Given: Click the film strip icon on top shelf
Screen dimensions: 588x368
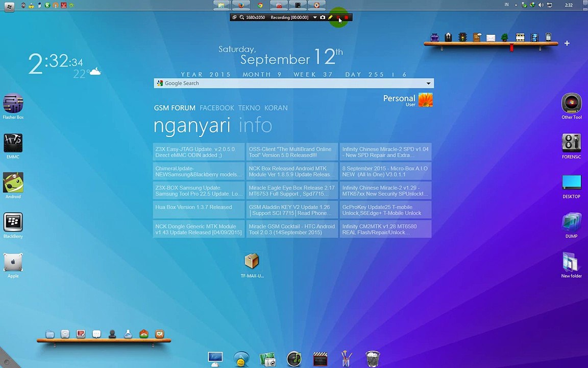Looking at the screenshot, I should [x=534, y=37].
